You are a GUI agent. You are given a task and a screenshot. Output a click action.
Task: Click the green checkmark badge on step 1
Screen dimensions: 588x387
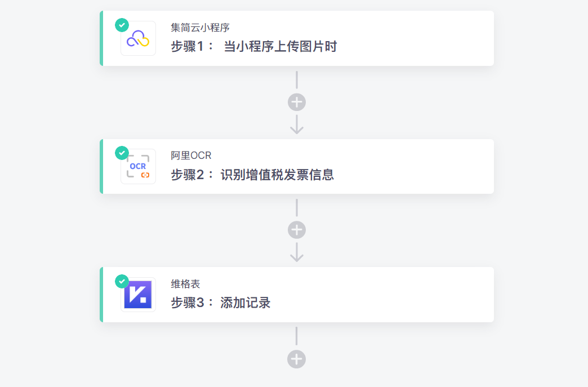(x=122, y=25)
